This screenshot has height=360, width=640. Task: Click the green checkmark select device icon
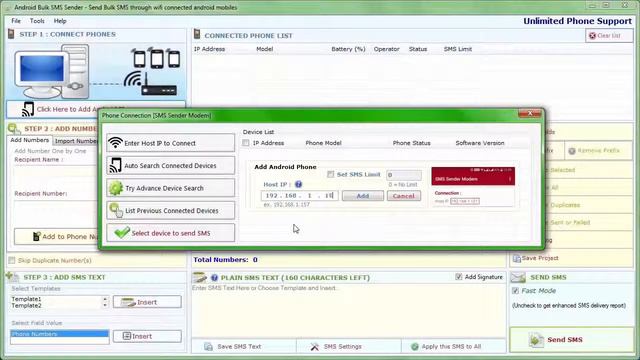(x=122, y=233)
